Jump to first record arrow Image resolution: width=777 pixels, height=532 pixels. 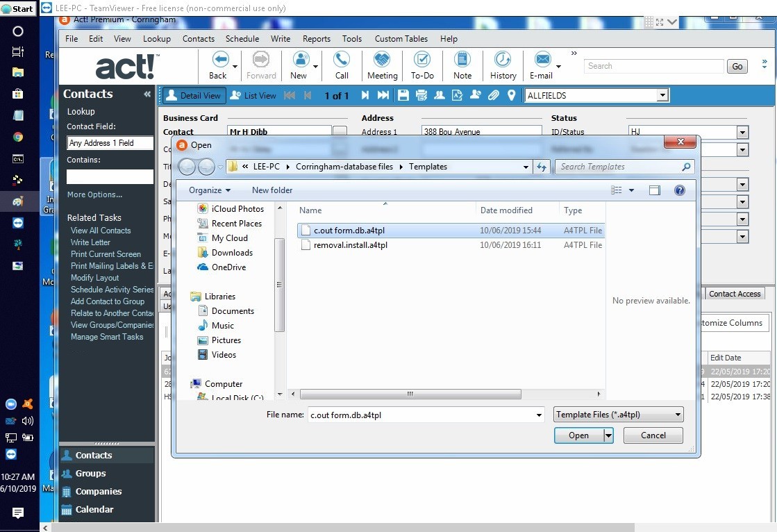(290, 95)
